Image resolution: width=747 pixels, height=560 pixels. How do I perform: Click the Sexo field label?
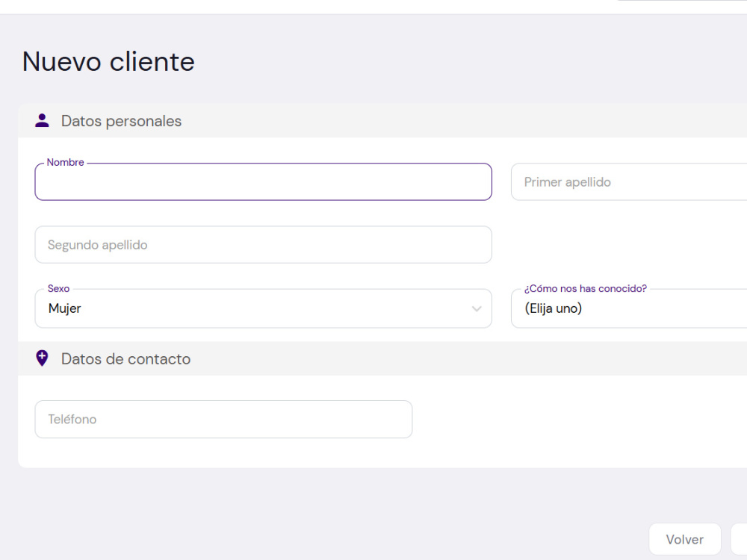click(58, 288)
